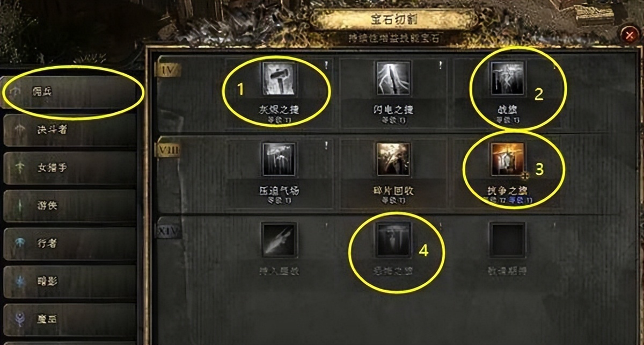This screenshot has height=345, width=644.
Task: Click the 碎片回收 gem icon
Action: (x=393, y=160)
